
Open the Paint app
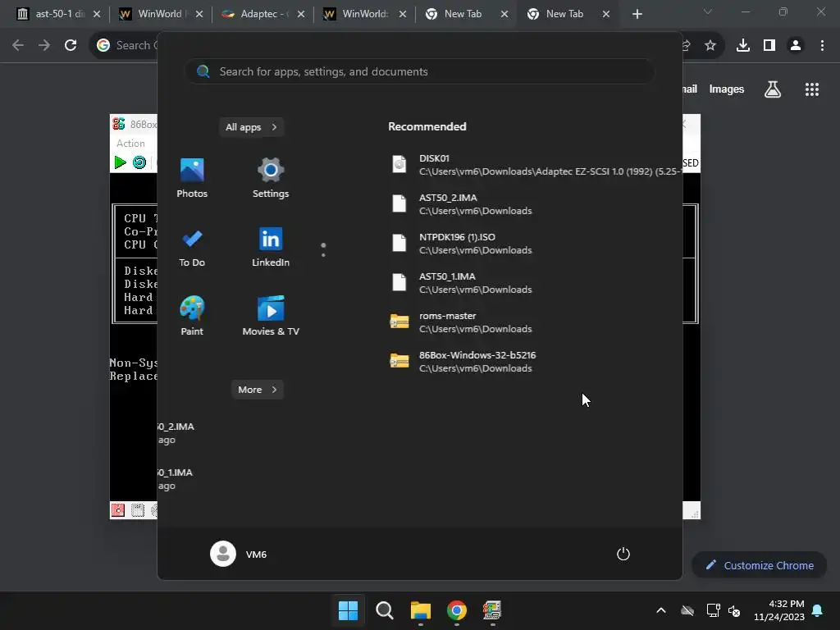pos(192,316)
